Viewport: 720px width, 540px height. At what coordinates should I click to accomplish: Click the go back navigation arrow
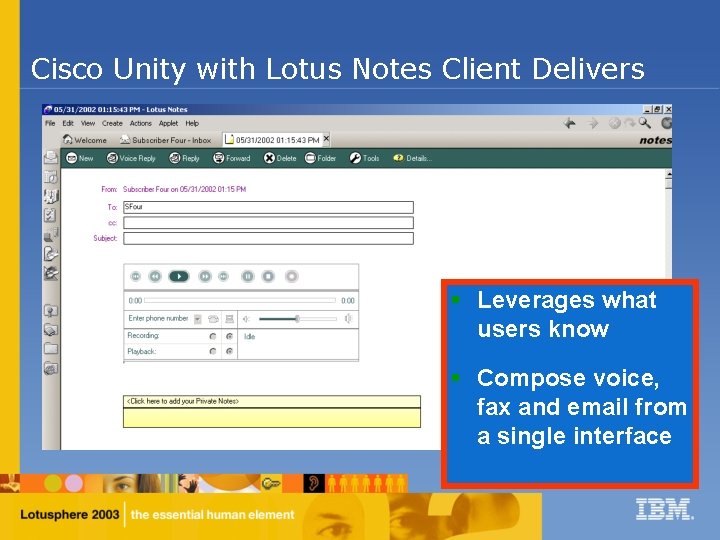(569, 123)
